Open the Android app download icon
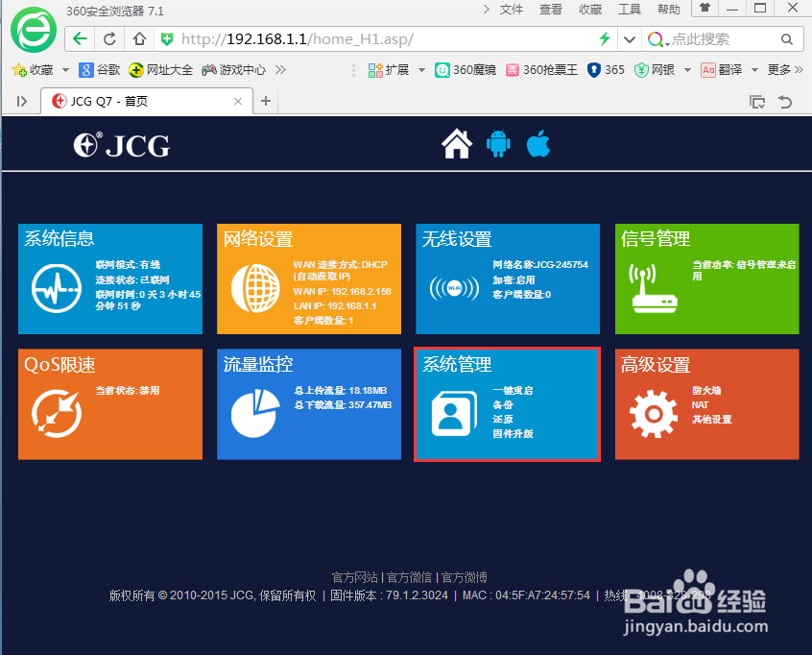Image resolution: width=812 pixels, height=655 pixels. coord(498,142)
